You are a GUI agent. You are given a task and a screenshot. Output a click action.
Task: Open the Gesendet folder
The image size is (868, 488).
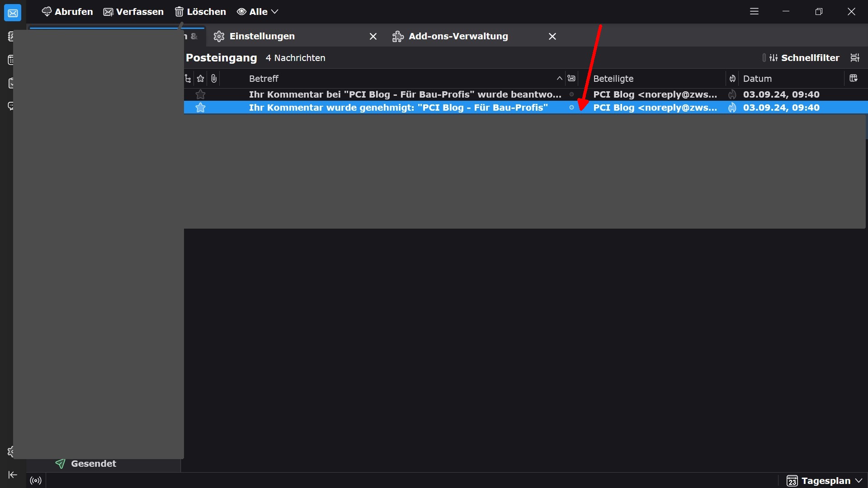pyautogui.click(x=93, y=464)
